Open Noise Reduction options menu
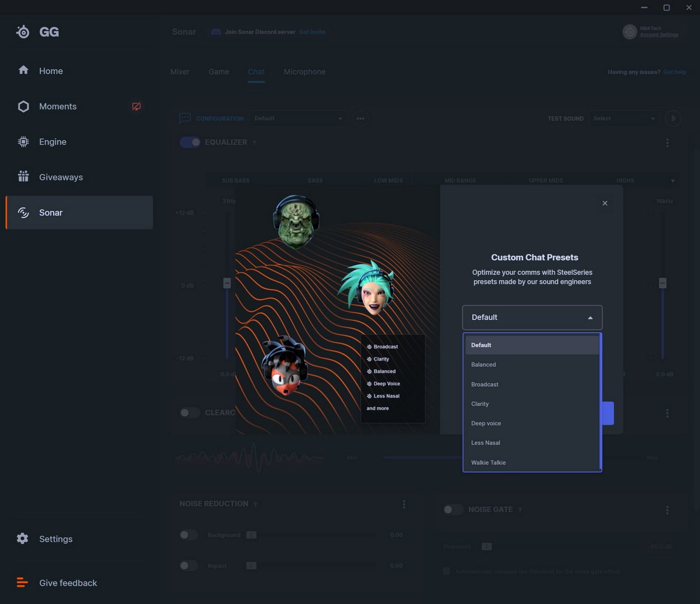This screenshot has width=700, height=604. (x=404, y=504)
